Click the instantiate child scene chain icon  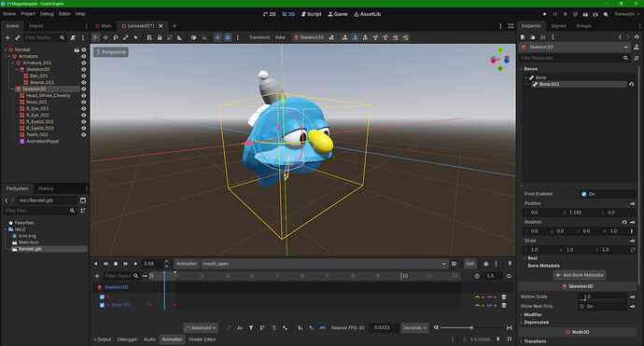[17, 37]
